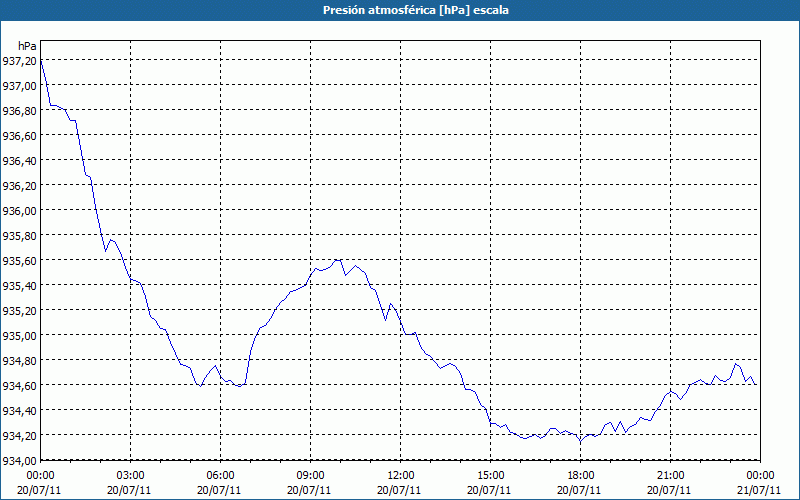
Task: Click the 03:00 time axis label
Action: coord(131,476)
